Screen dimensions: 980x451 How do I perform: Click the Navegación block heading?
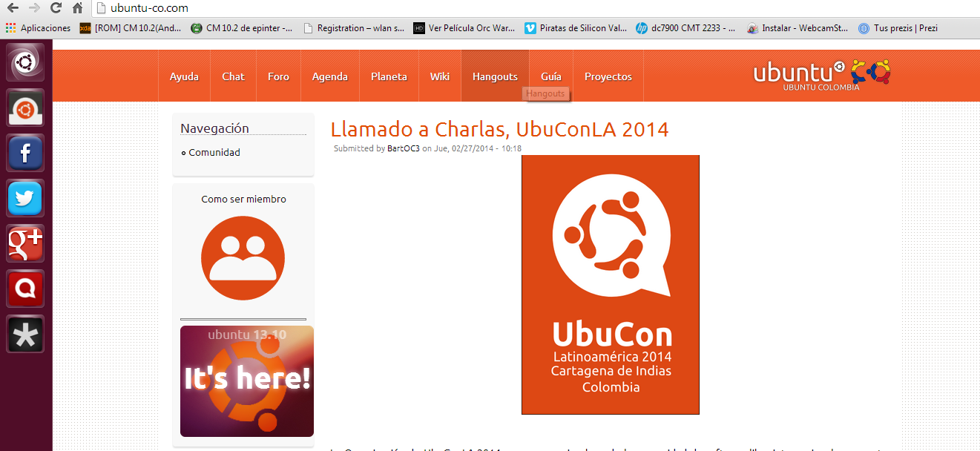point(214,128)
